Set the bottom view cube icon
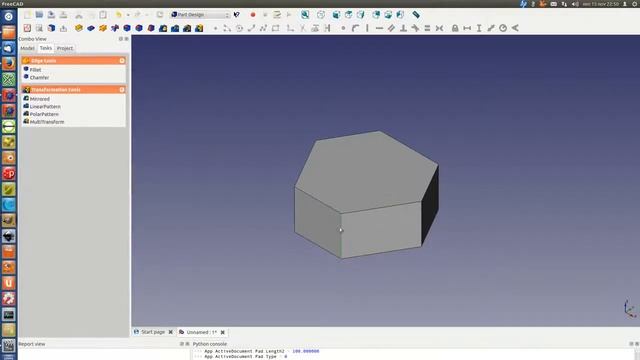 (x=388, y=15)
